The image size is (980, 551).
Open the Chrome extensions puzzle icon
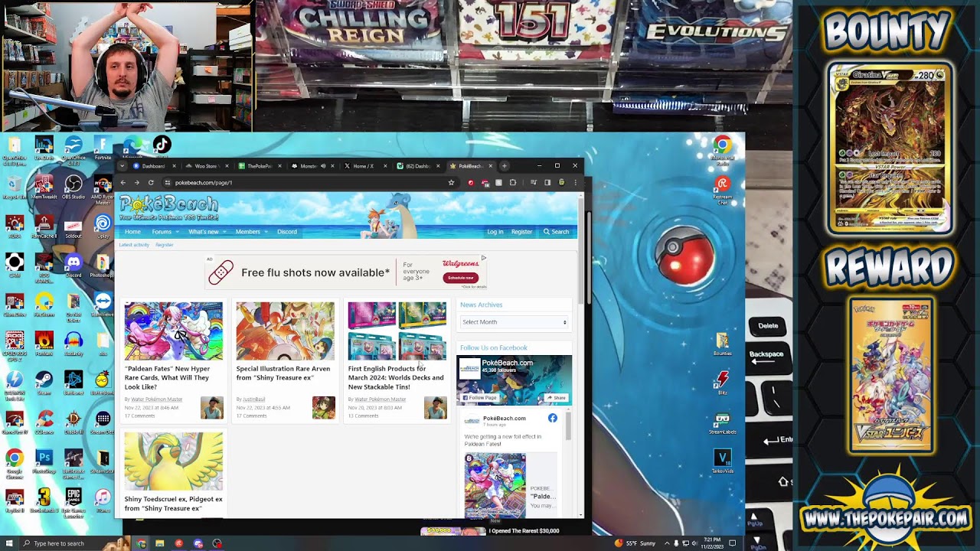512,182
